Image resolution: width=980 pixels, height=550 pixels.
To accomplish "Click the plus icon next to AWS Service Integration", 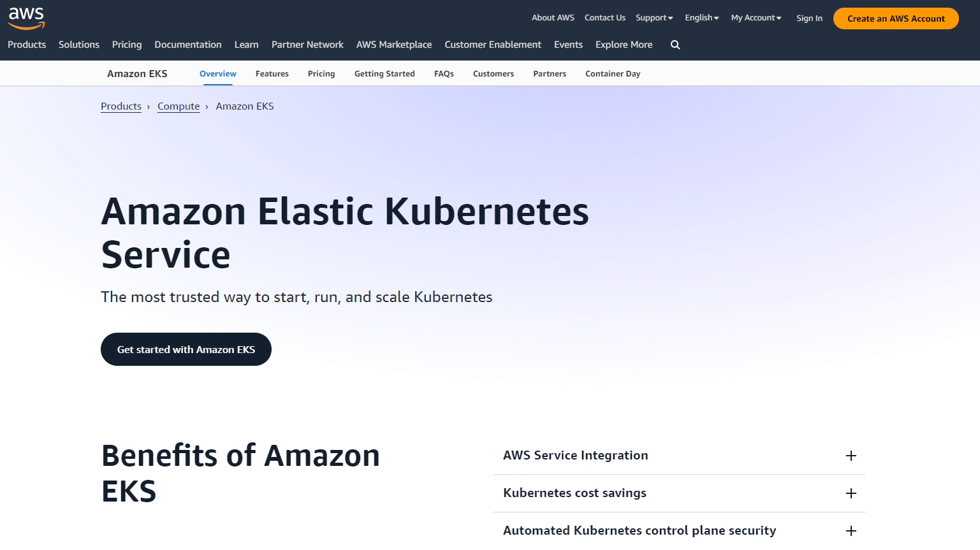I will tap(851, 456).
